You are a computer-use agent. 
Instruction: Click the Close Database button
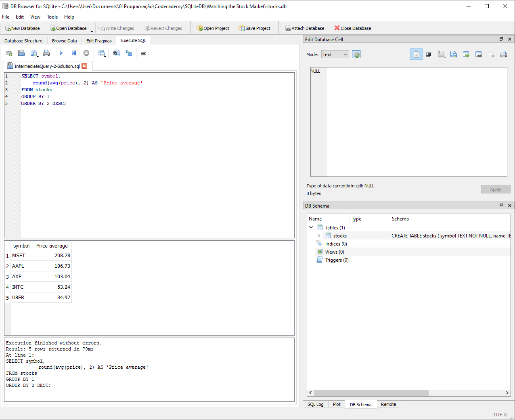pos(352,28)
